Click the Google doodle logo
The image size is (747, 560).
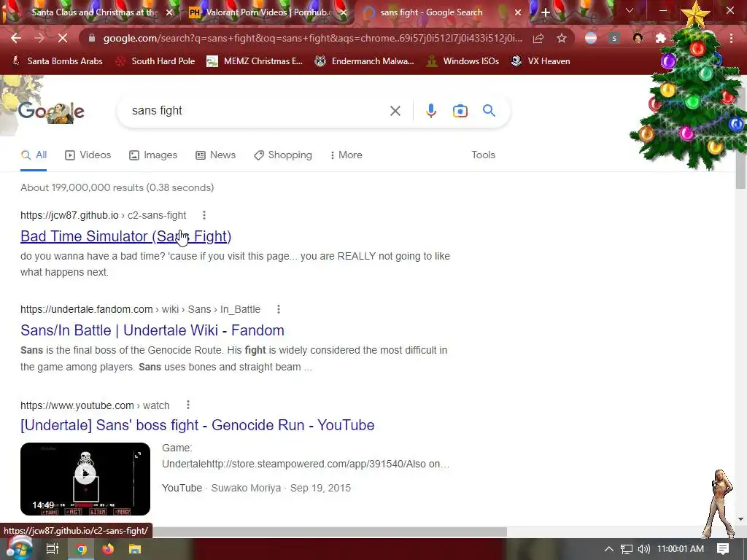click(x=52, y=112)
